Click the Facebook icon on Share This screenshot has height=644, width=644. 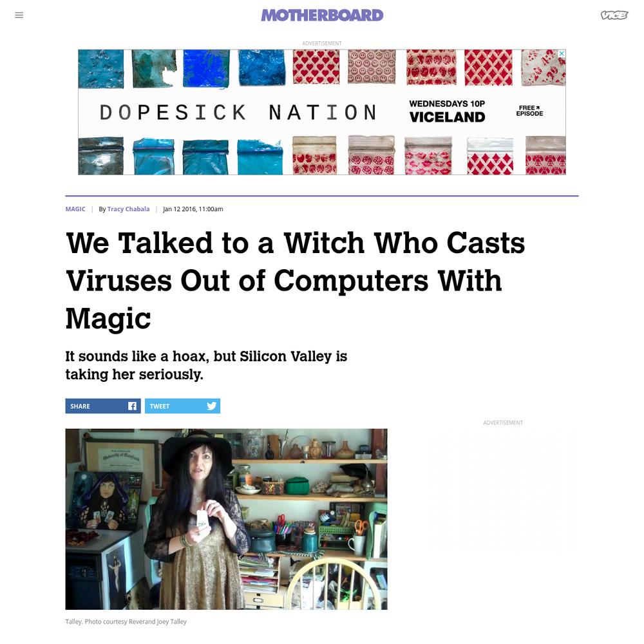(132, 406)
